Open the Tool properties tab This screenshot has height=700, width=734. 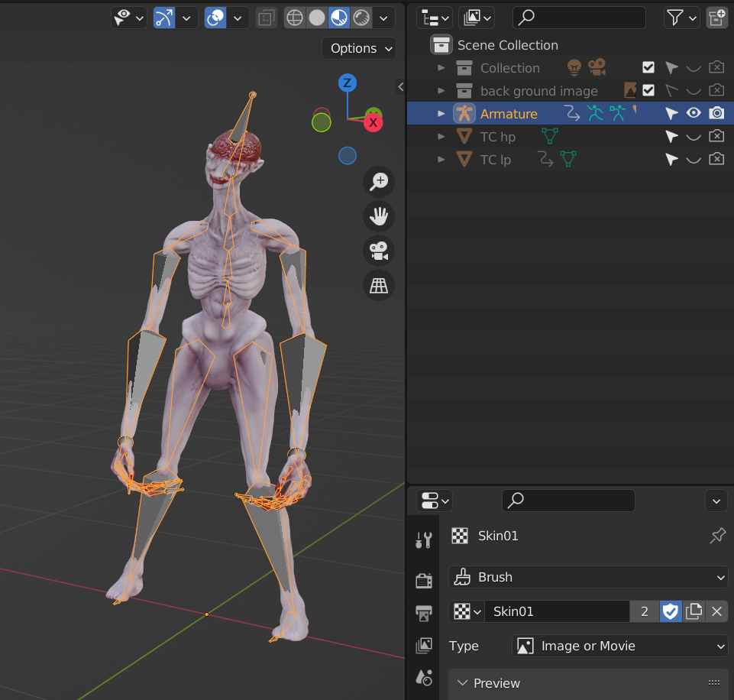pyautogui.click(x=424, y=540)
